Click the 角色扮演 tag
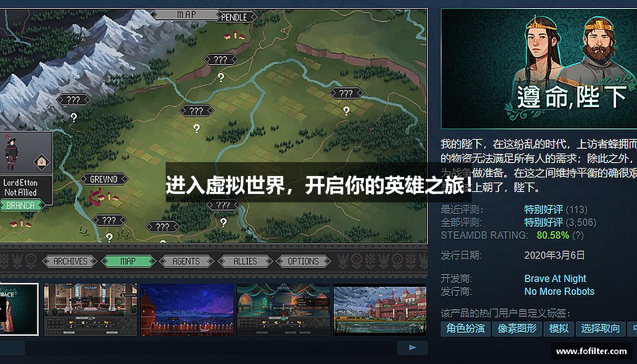This screenshot has height=364, width=637. point(466,329)
